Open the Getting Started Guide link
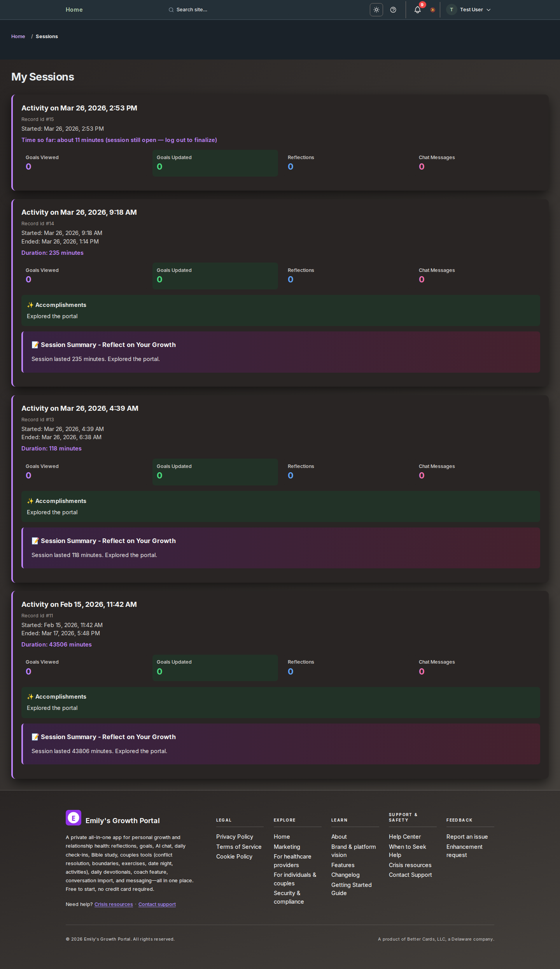 coord(351,889)
